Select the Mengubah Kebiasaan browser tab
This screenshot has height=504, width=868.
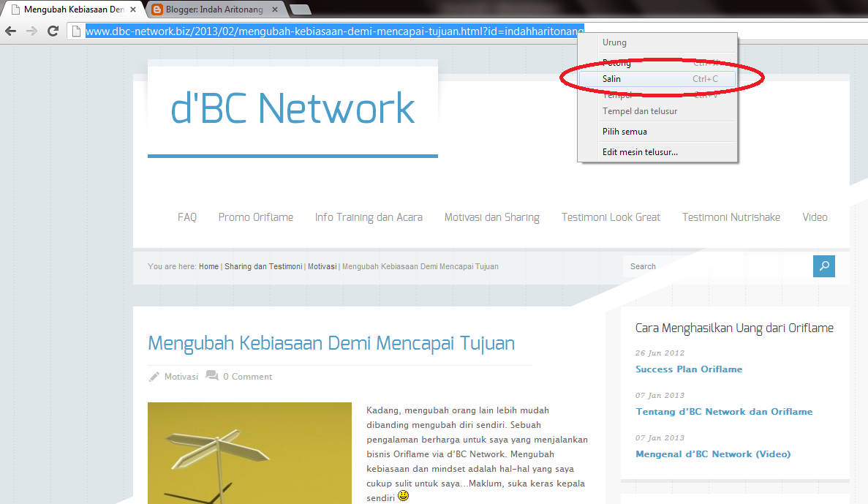pos(74,10)
